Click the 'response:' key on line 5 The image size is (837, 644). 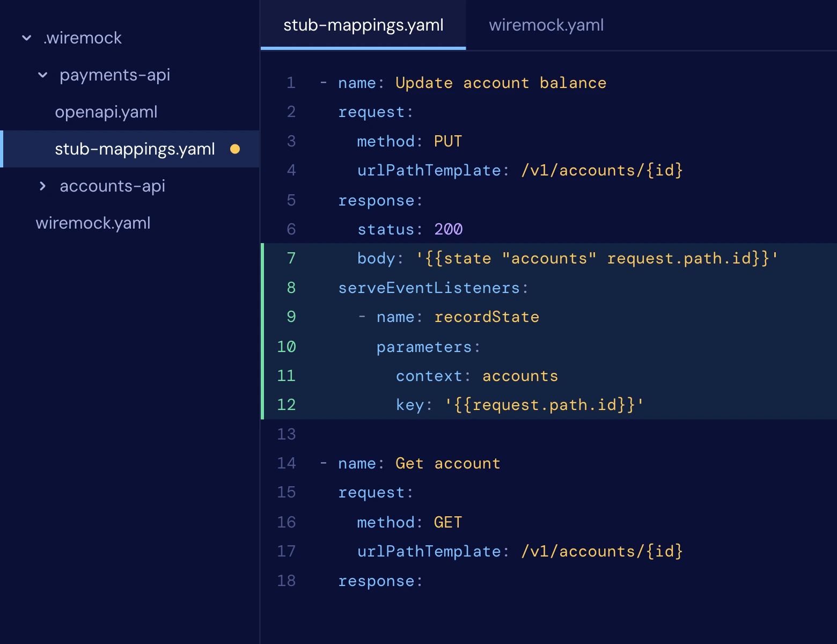tap(380, 201)
